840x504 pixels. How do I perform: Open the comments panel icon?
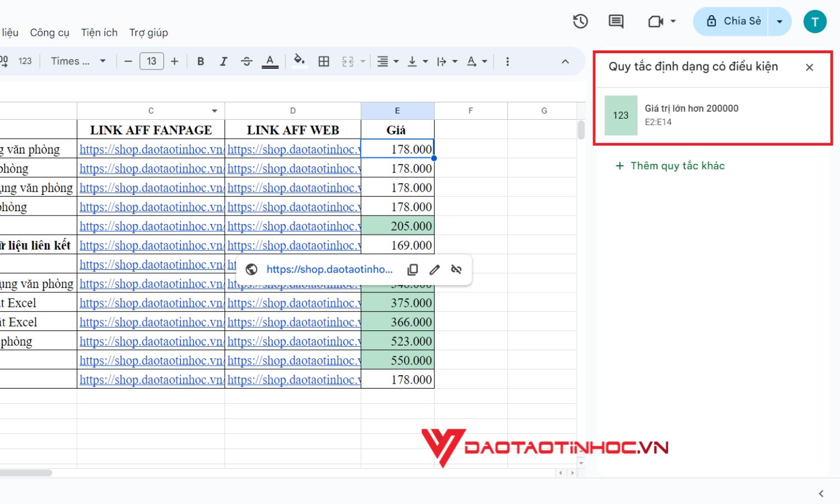pos(615,21)
